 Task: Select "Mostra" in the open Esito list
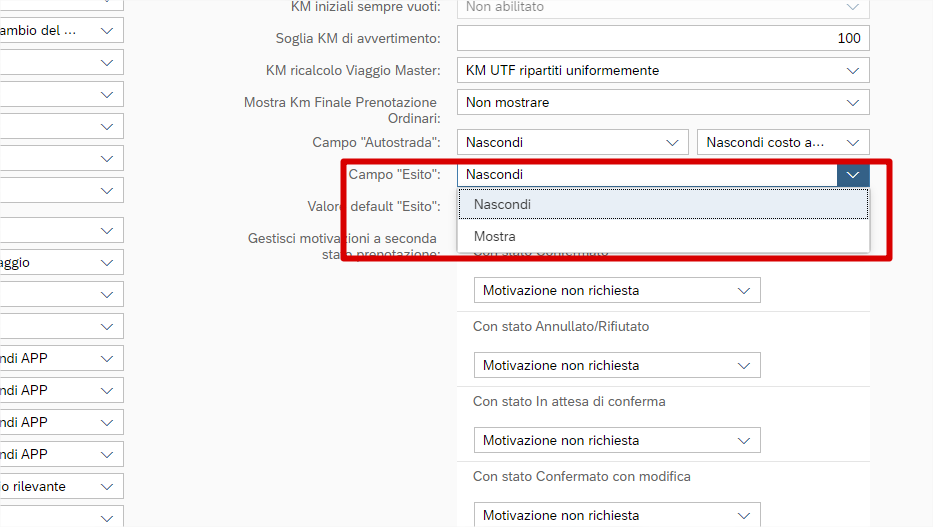pyautogui.click(x=495, y=237)
